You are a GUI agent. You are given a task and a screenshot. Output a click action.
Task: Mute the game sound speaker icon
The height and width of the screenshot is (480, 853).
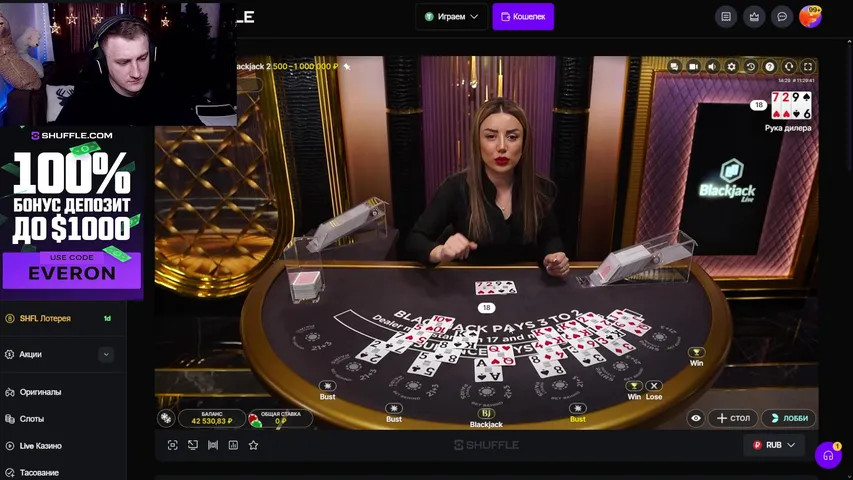(x=712, y=66)
